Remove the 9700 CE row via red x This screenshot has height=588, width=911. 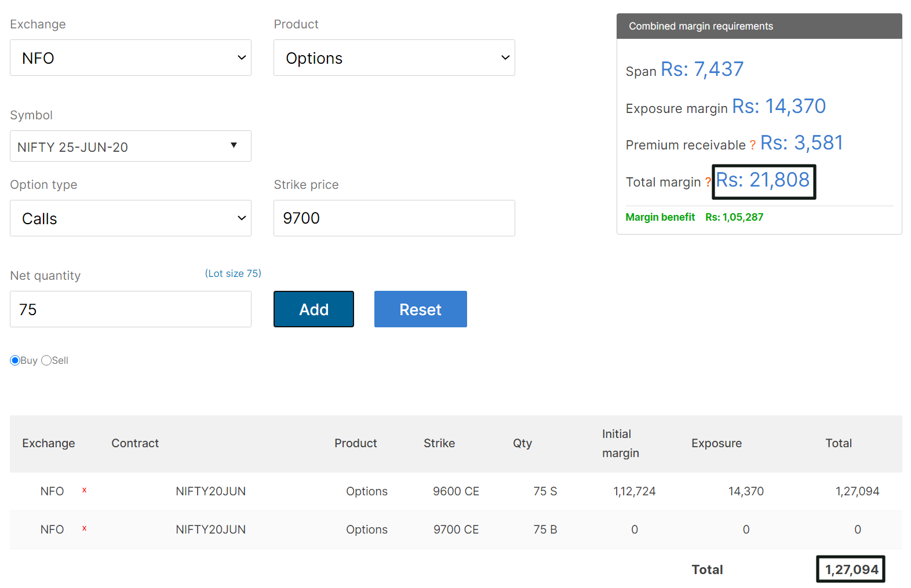(x=85, y=528)
